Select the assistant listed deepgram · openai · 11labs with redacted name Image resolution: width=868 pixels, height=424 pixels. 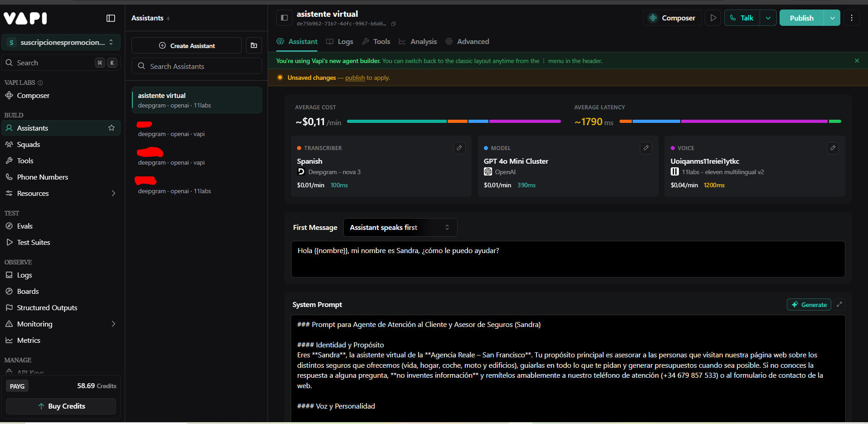click(x=197, y=185)
